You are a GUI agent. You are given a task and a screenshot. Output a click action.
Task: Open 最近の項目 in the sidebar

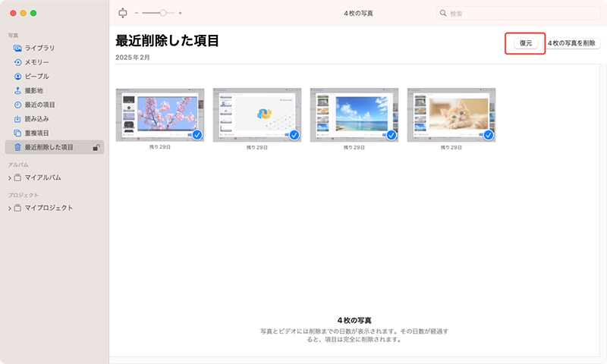pos(55,105)
